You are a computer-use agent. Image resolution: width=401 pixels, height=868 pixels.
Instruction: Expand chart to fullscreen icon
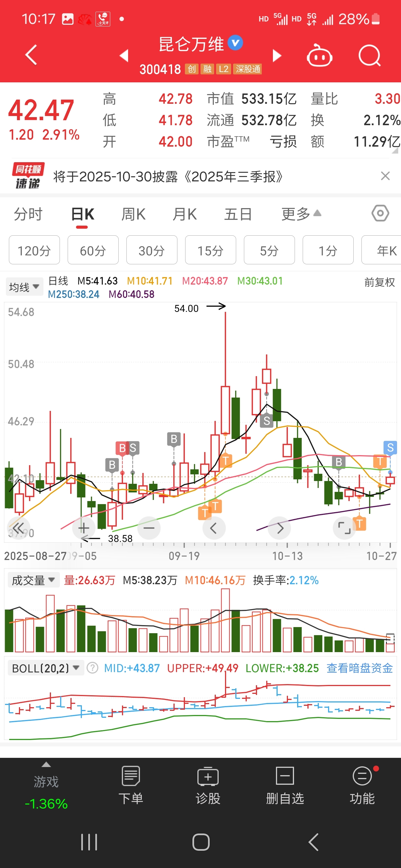(x=344, y=528)
